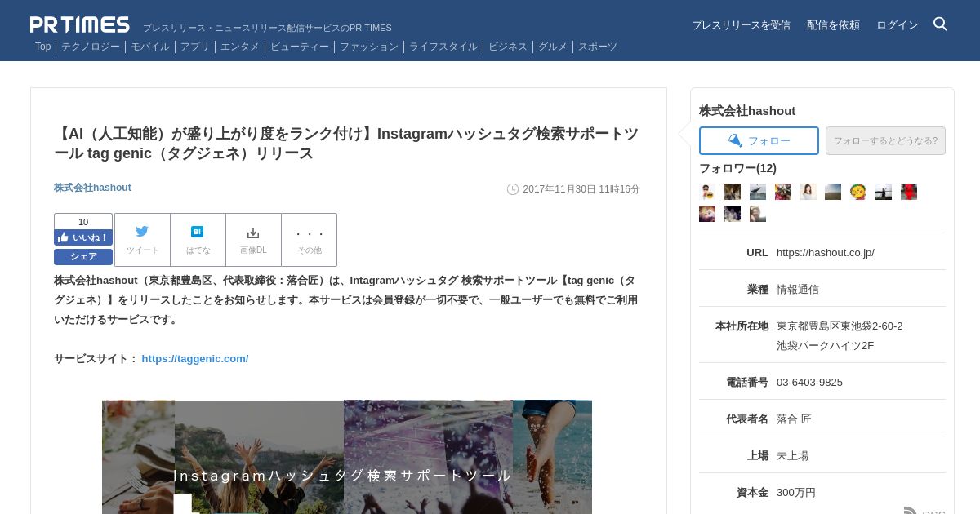
Task: Click the フォロワー(12) heading
Action: [737, 168]
